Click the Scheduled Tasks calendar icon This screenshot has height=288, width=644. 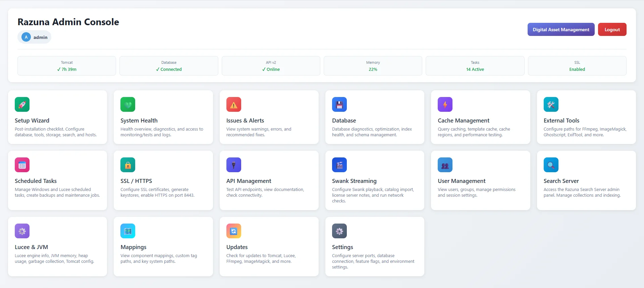(22, 165)
